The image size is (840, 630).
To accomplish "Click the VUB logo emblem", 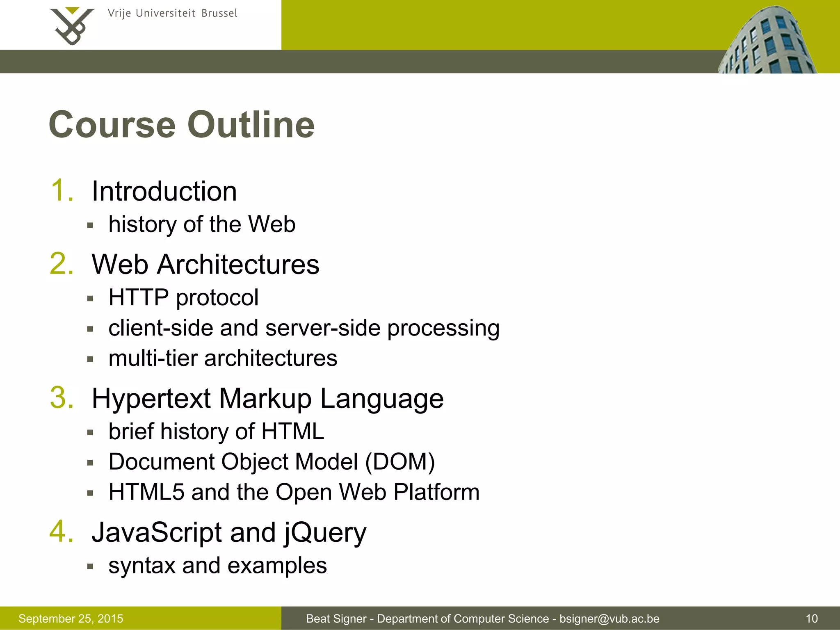I will tap(72, 25).
